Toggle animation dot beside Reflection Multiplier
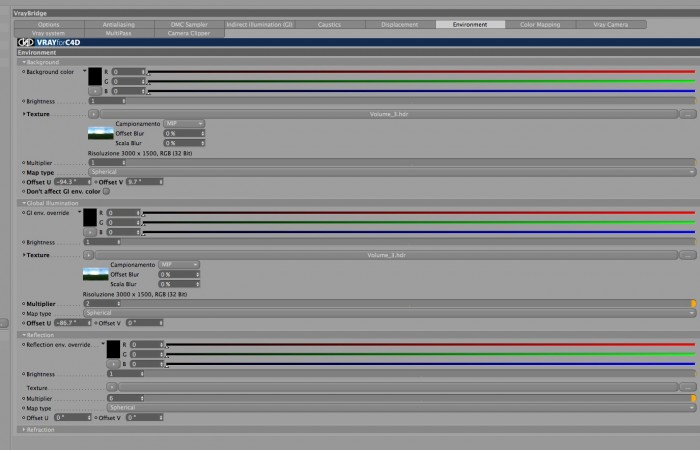The height and width of the screenshot is (450, 700). [24, 398]
